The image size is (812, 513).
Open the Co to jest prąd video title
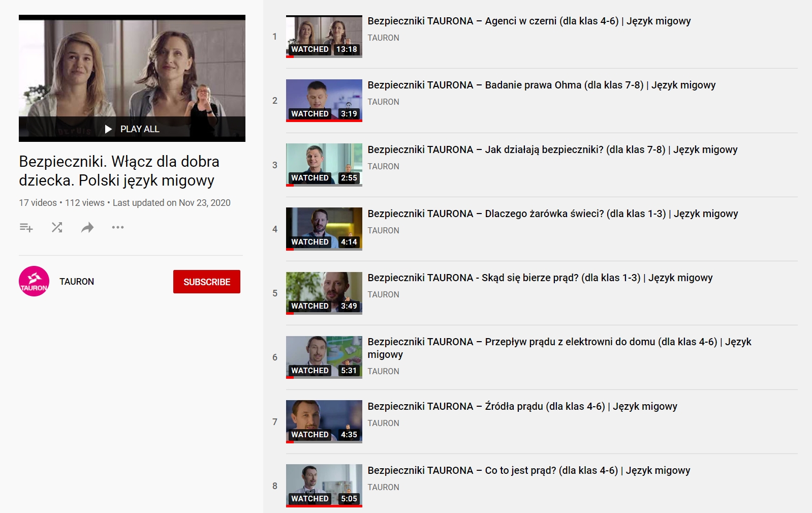528,470
